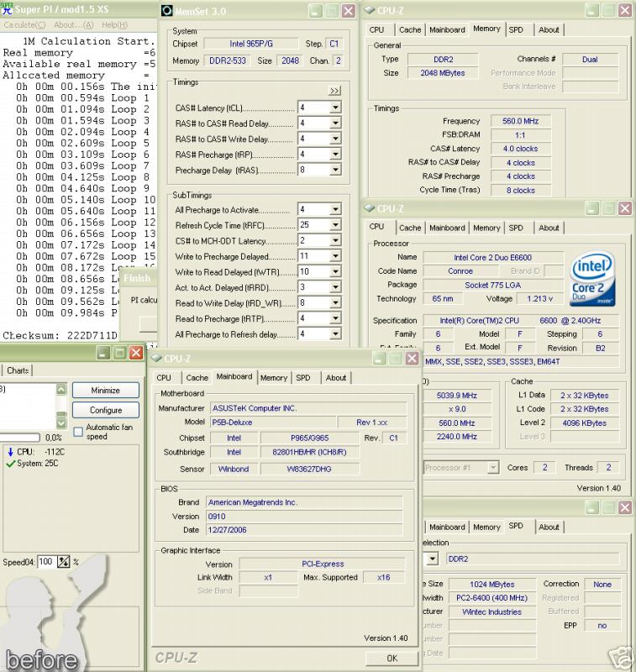Image resolution: width=636 pixels, height=672 pixels.
Task: Click the blue down-arrow beside CPU temperature
Action: (8, 451)
